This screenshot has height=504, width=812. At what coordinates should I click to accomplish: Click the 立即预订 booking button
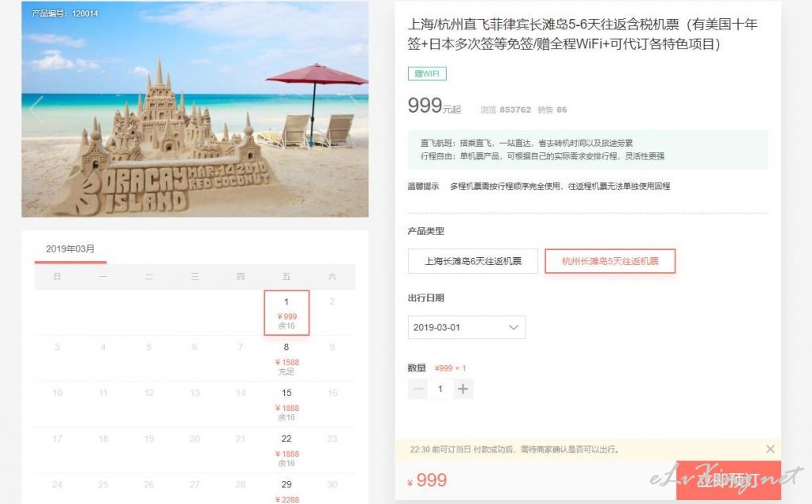pos(728,480)
